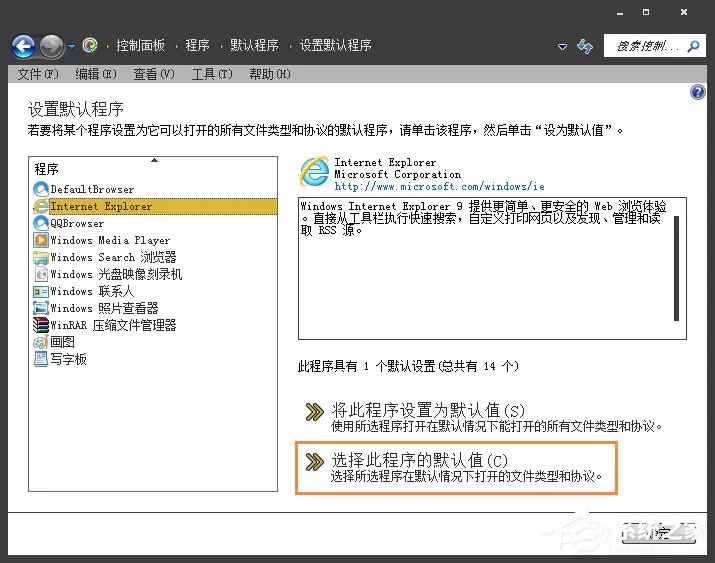This screenshot has height=563, width=715.
Task: Open the recent pages dropdown arrow
Action: click(72, 46)
